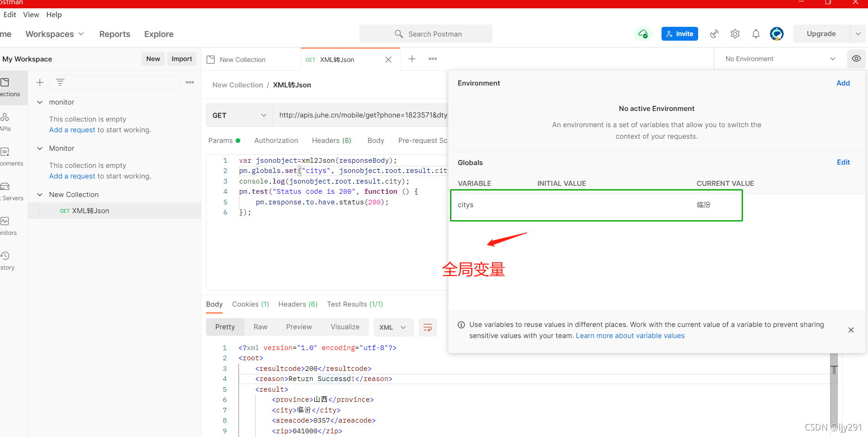Click the wrap-text icon beside the XML dropdown

tap(427, 327)
